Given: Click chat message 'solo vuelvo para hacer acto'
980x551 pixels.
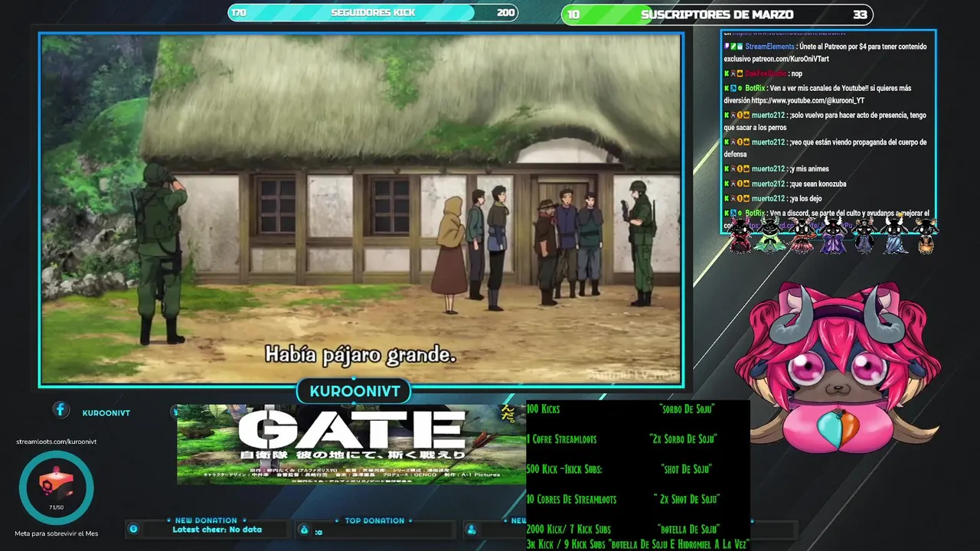Looking at the screenshot, I should point(825,121).
